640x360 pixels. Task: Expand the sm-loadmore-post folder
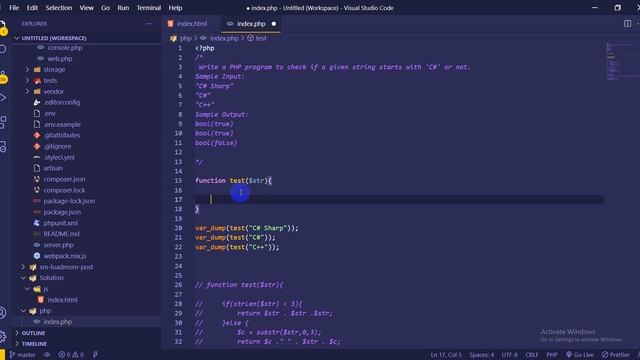point(23,267)
